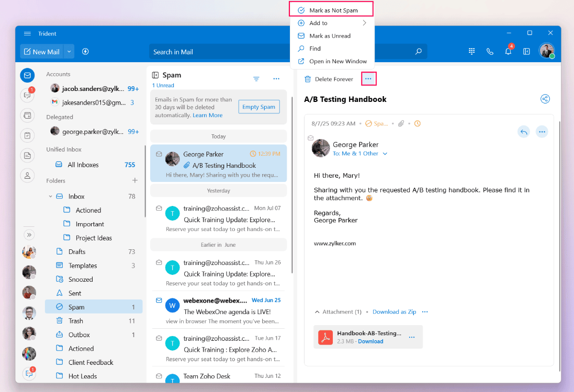Open the New Mail dropdown arrow
Image resolution: width=574 pixels, height=392 pixels.
69,52
